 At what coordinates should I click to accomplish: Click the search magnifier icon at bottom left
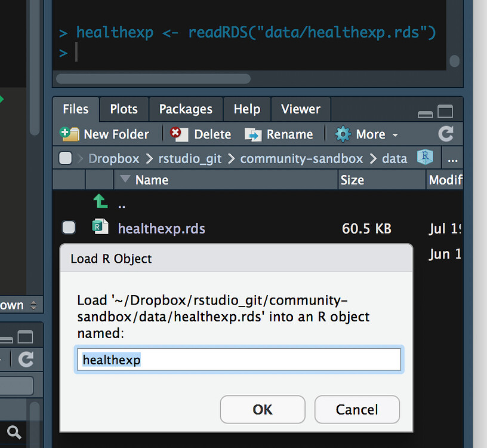click(14, 432)
